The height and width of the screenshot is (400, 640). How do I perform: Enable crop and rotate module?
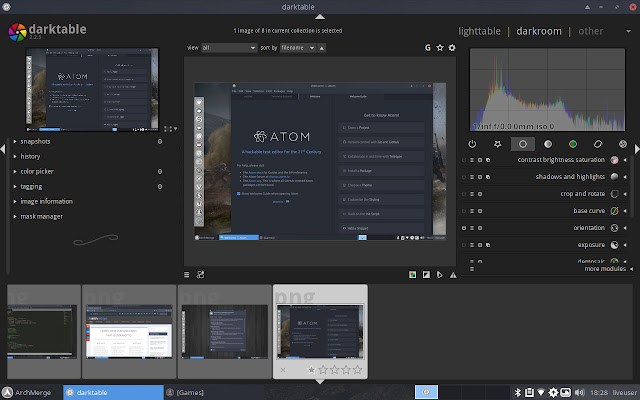[x=464, y=194]
